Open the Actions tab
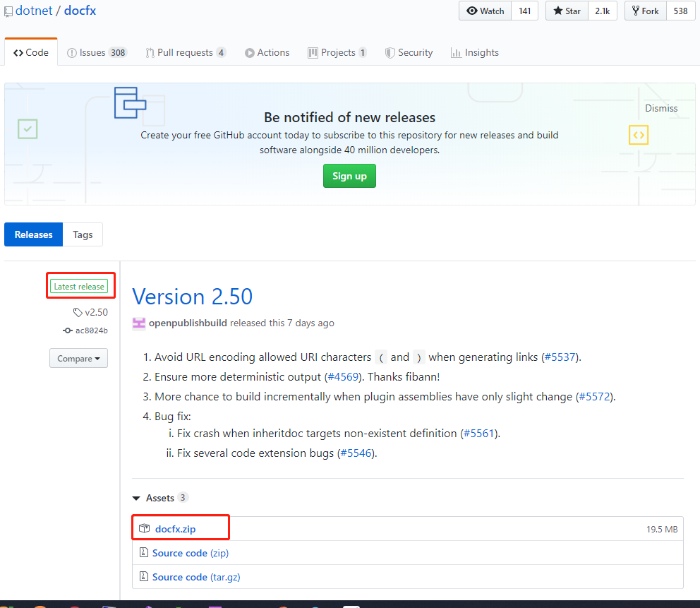The image size is (700, 608). tap(267, 52)
